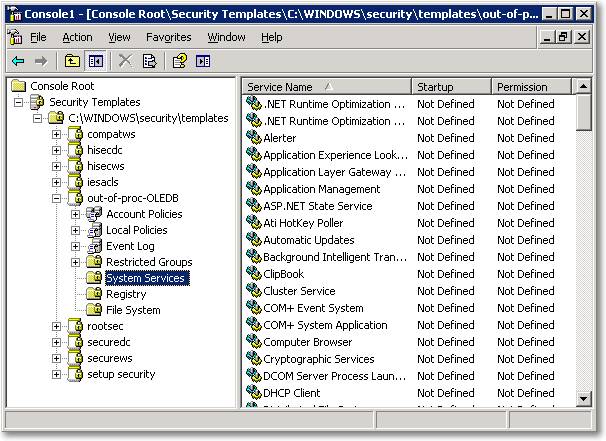Click the Back arrow toolbar button
Screen dimensions: 606x441
click(18, 61)
